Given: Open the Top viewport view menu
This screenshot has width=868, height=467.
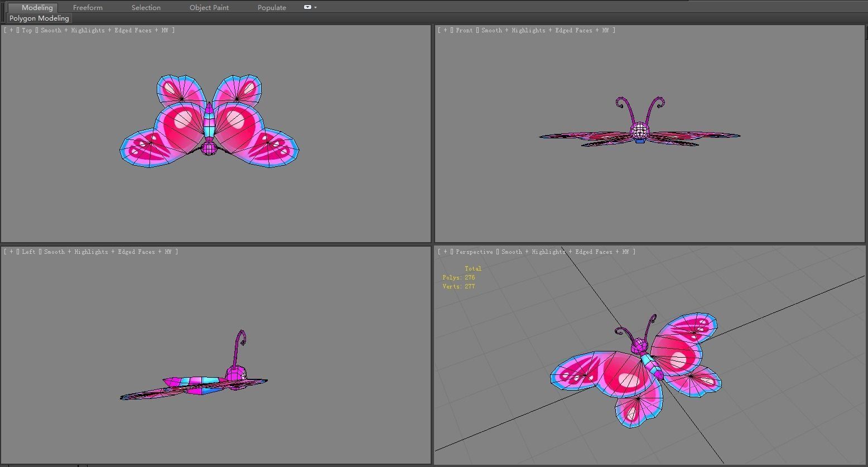Looking at the screenshot, I should (27, 31).
